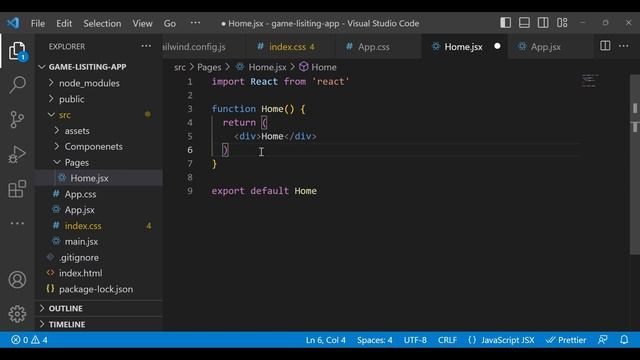Viewport: 640px width, 360px height.
Task: Change file encoding UTF-8
Action: [x=415, y=340]
